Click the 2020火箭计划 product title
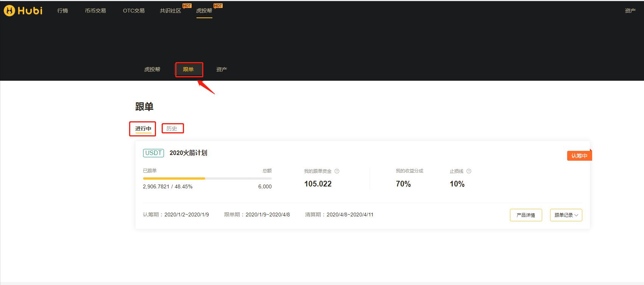644x285 pixels. tap(188, 153)
